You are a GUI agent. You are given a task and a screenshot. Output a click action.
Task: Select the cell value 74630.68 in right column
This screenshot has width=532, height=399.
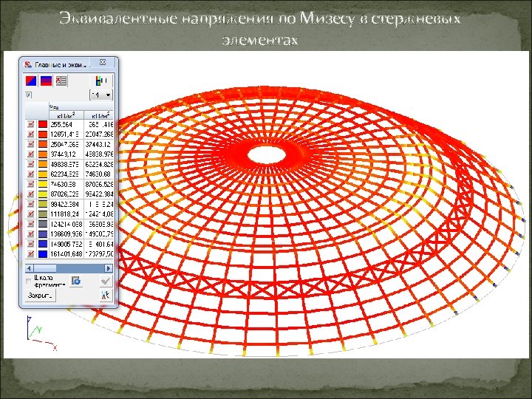(98, 174)
